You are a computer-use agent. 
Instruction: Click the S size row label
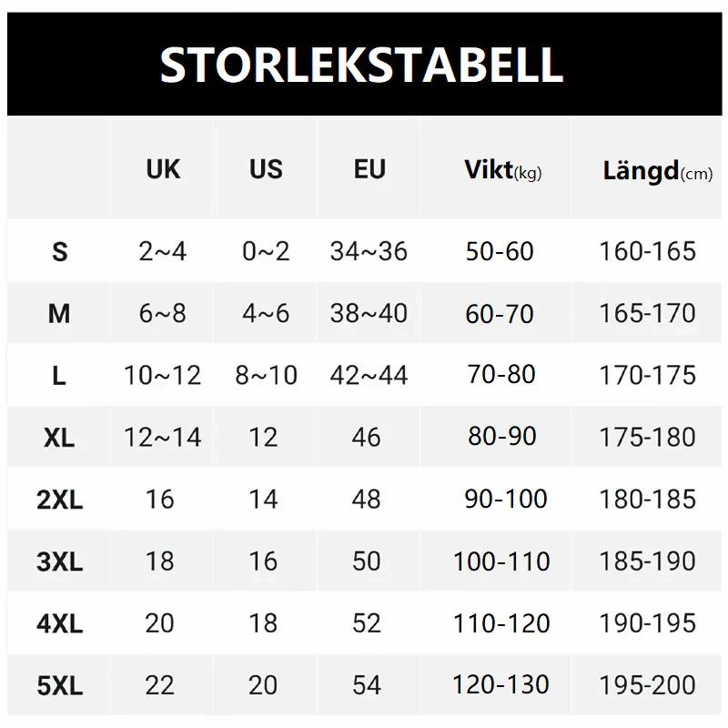click(x=59, y=252)
